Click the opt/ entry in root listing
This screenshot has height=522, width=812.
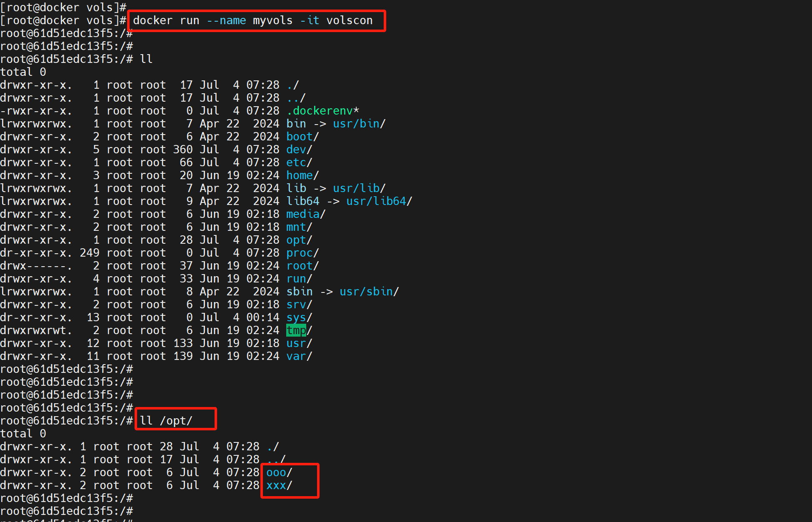pyautogui.click(x=299, y=240)
